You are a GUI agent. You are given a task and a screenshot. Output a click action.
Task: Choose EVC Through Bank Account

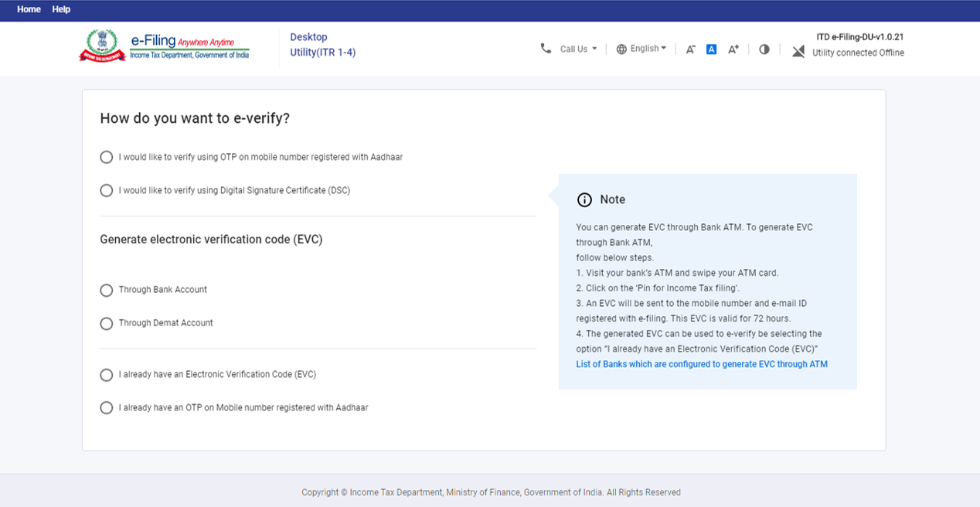(107, 290)
